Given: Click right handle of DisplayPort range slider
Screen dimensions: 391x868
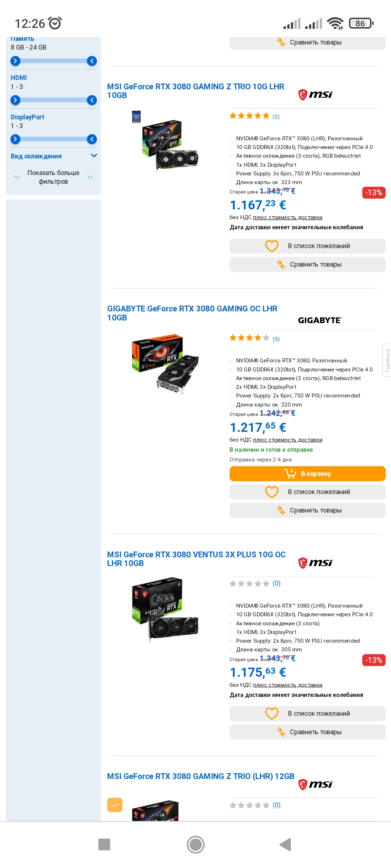Looking at the screenshot, I should (92, 139).
